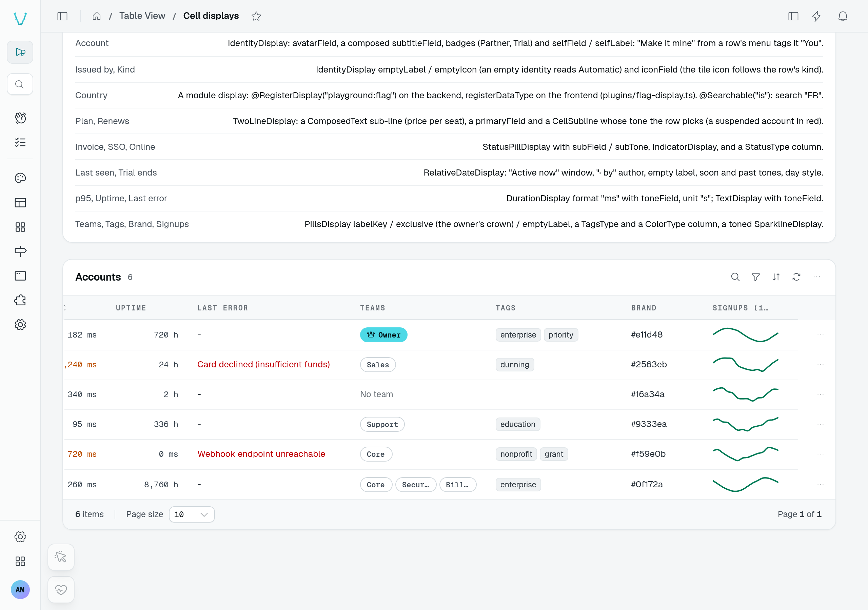This screenshot has width=868, height=610.
Task: Click the #2563eb brand value
Action: tap(649, 365)
